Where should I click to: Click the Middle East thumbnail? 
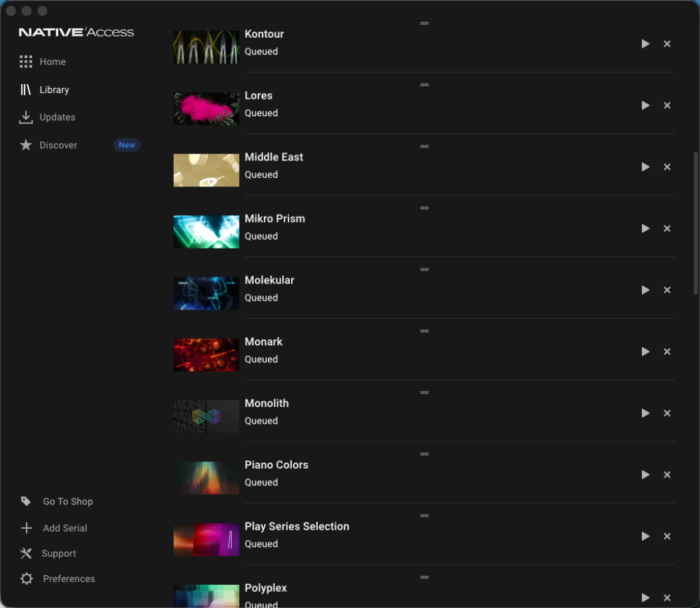(206, 170)
